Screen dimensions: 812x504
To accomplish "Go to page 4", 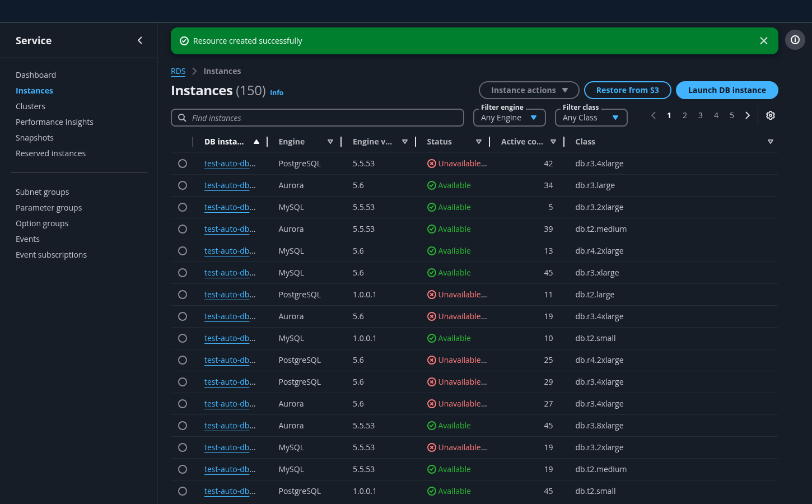I will pos(716,115).
